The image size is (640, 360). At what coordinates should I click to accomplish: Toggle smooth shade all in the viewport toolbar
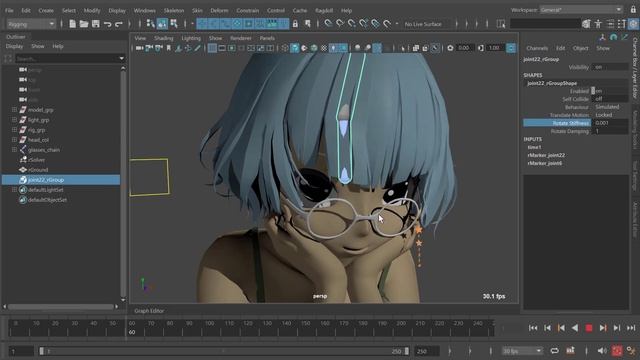click(x=295, y=48)
